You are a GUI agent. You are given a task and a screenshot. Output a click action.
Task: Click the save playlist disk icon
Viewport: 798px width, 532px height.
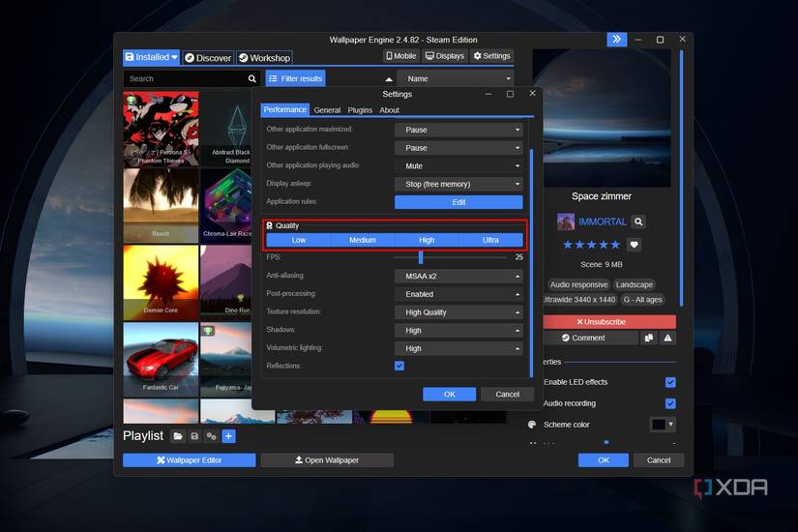tap(194, 436)
